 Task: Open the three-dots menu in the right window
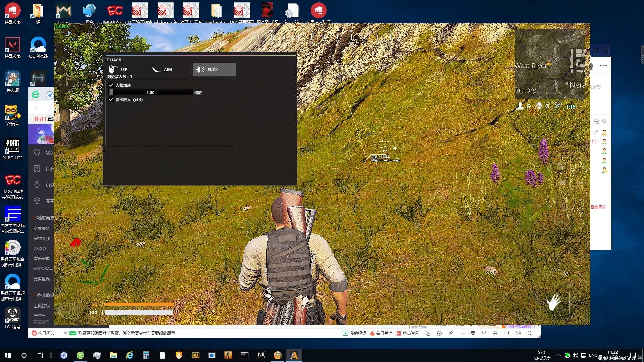point(603,66)
